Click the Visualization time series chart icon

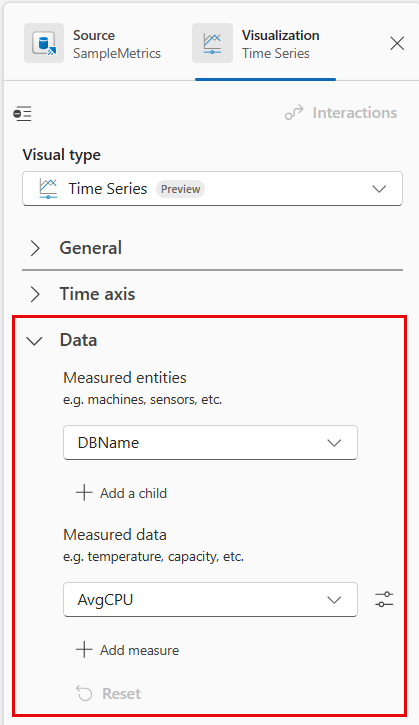point(212,43)
